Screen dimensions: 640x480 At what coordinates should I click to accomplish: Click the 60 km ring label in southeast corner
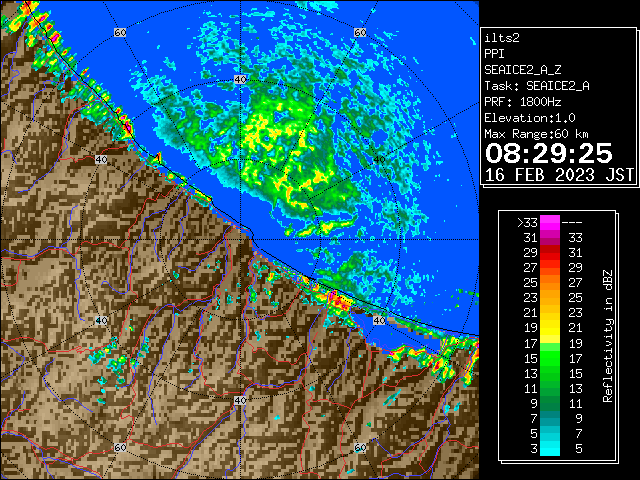pyautogui.click(x=360, y=447)
